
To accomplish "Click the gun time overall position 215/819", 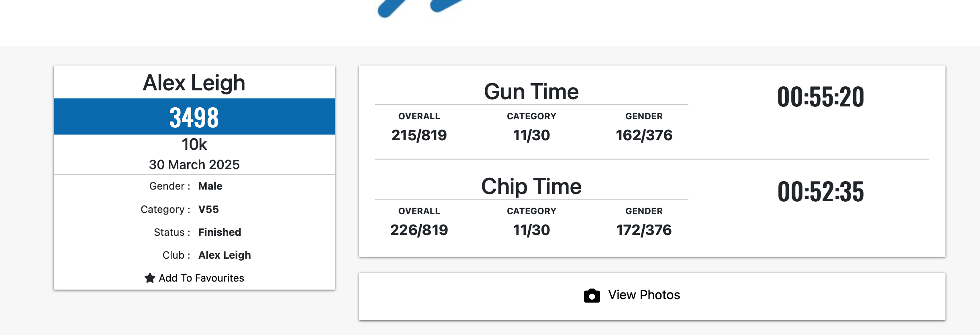I will (x=419, y=135).
